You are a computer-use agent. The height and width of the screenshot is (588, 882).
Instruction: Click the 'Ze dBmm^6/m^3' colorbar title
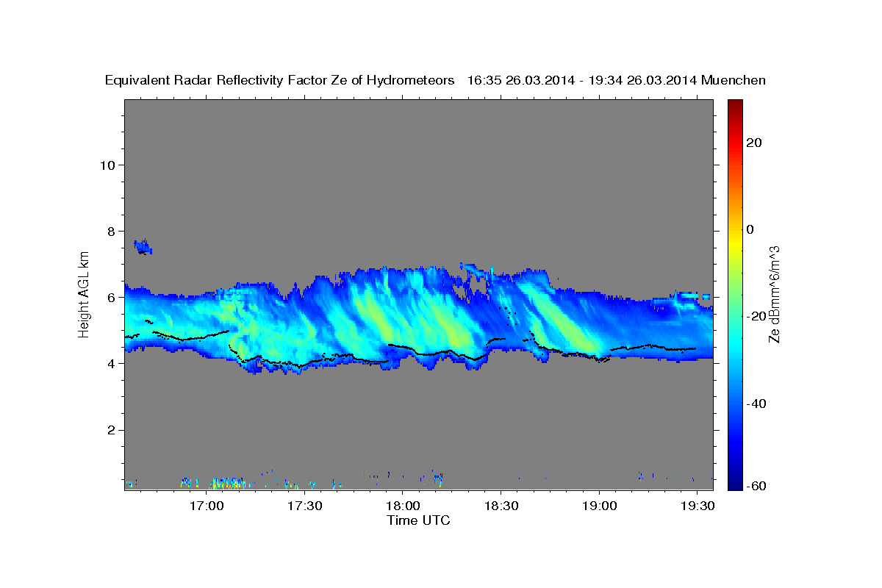(x=775, y=294)
